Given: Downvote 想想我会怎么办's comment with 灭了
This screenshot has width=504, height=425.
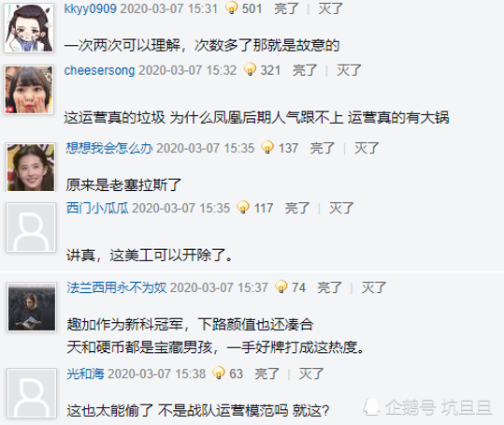Looking at the screenshot, I should (x=367, y=148).
